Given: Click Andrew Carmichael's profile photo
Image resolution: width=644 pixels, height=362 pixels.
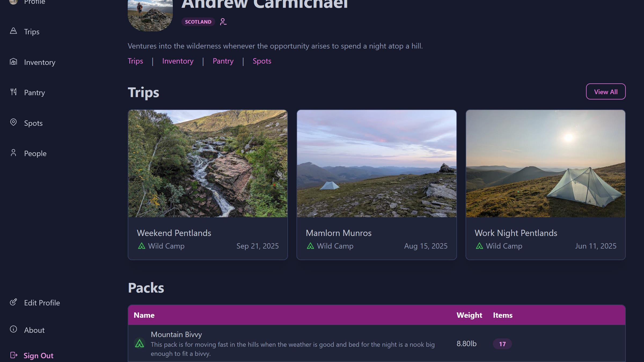Looking at the screenshot, I should click(x=150, y=15).
